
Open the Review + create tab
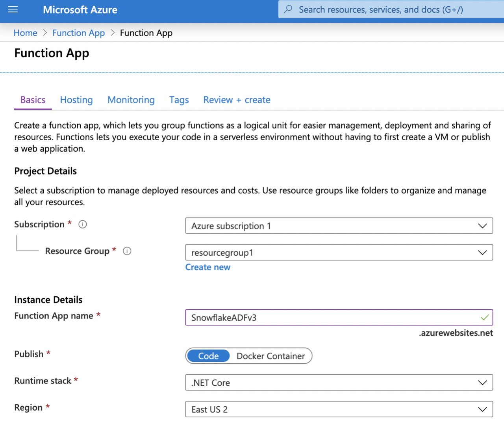pos(237,100)
